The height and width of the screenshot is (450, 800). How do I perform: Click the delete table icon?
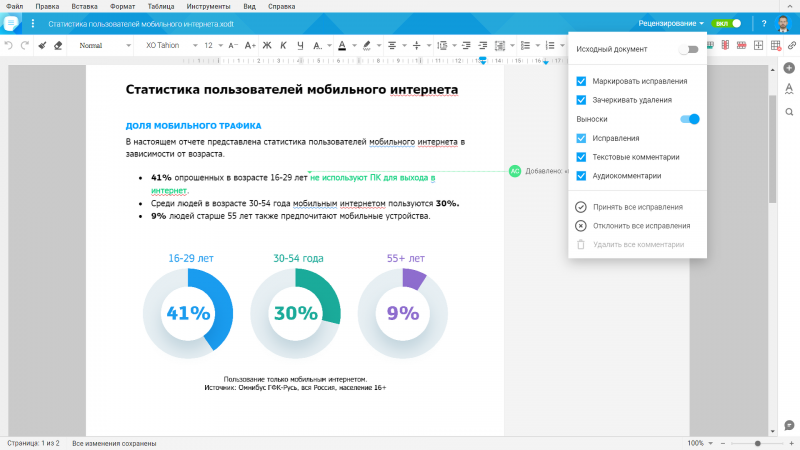click(x=776, y=45)
